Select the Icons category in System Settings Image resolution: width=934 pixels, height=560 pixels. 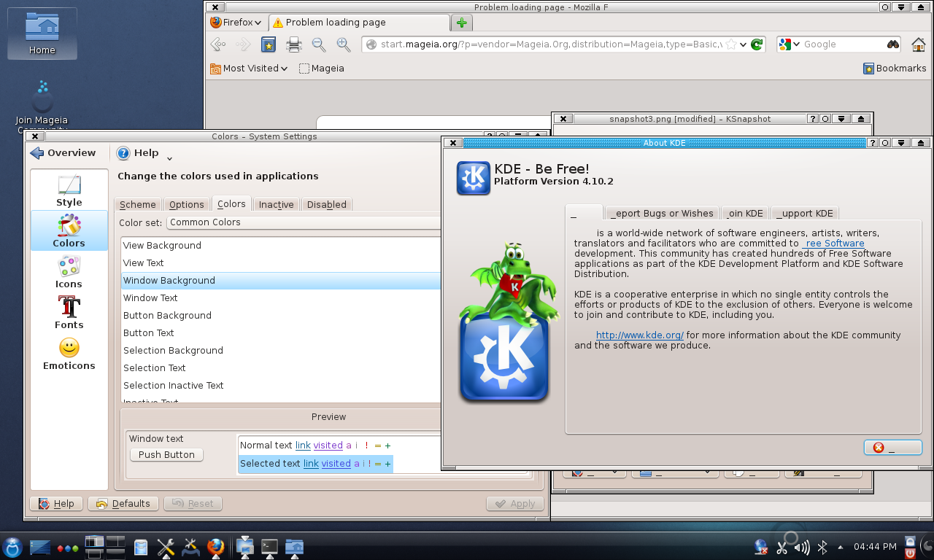coord(69,272)
